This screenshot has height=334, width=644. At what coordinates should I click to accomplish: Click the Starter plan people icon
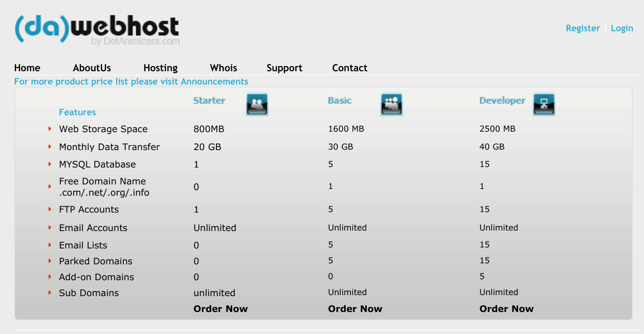pos(257,105)
